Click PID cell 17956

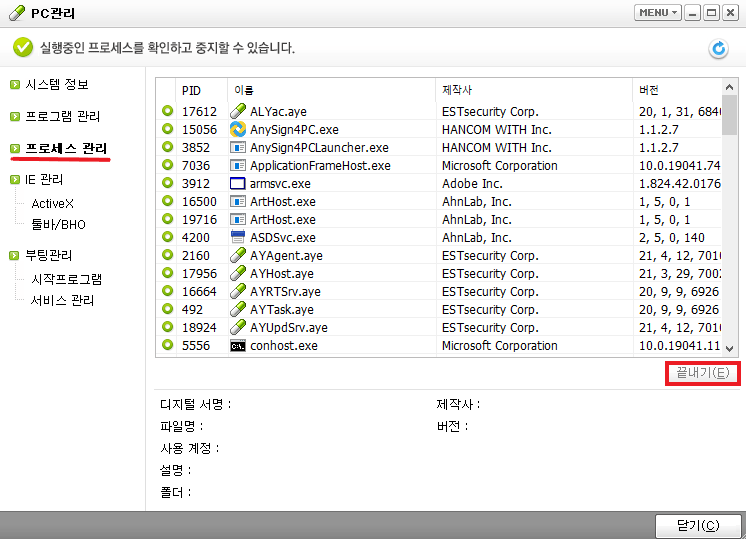point(199,274)
